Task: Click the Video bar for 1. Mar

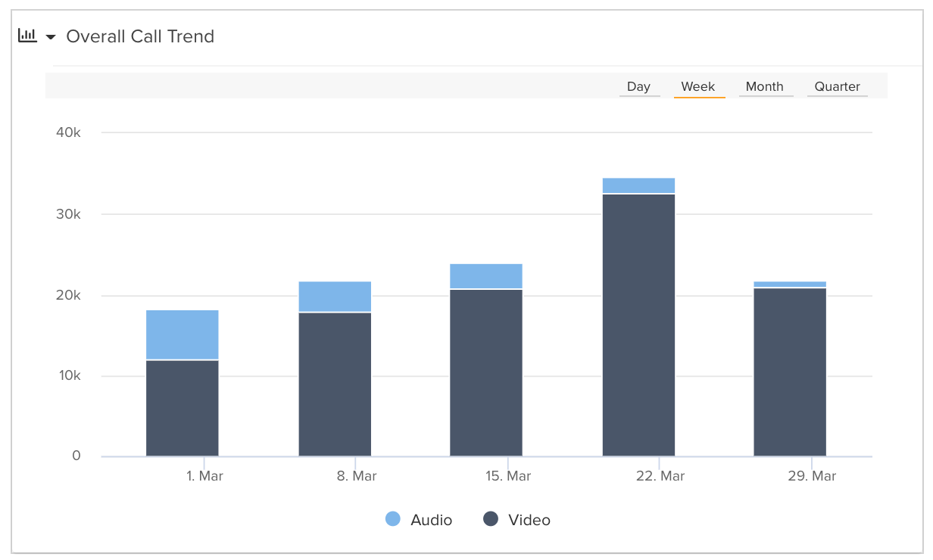Action: point(183,409)
